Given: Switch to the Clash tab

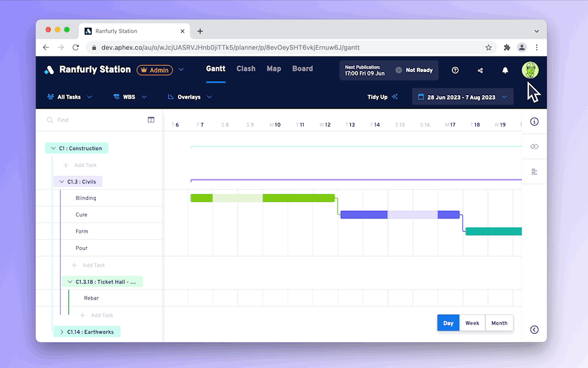Looking at the screenshot, I should pyautogui.click(x=246, y=69).
